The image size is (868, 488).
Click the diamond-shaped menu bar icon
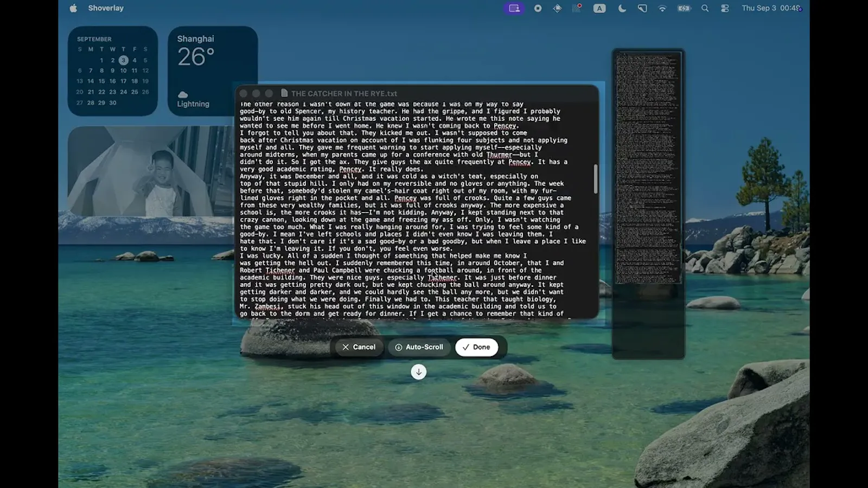pos(557,8)
